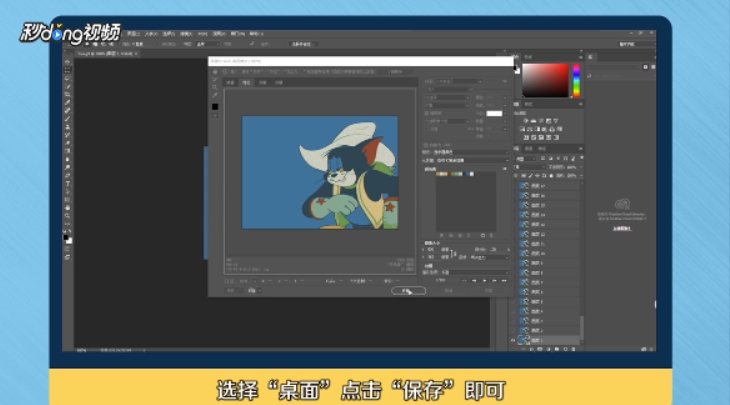The height and width of the screenshot is (405, 730).
Task: Click the create new layer icon
Action: [x=565, y=349]
